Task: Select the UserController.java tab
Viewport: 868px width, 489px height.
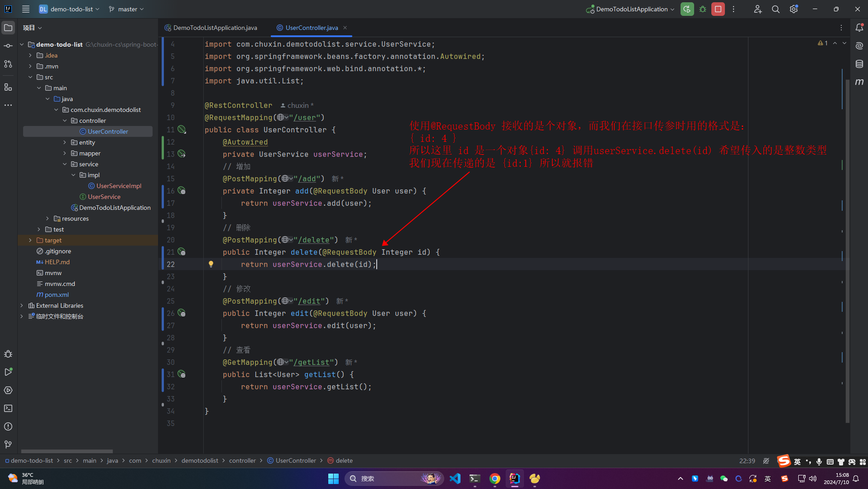Action: tap(312, 28)
